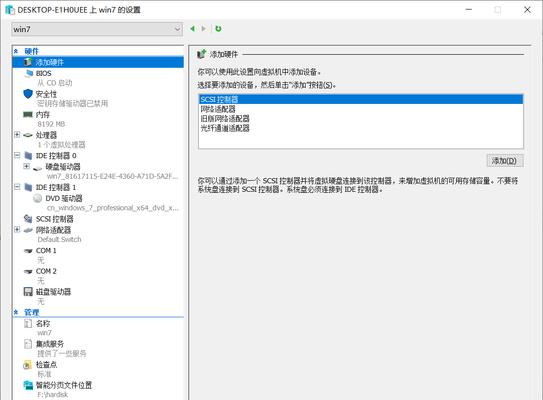The height and width of the screenshot is (400, 543).
Task: Collapse the 管理 section header
Action: (x=16, y=312)
